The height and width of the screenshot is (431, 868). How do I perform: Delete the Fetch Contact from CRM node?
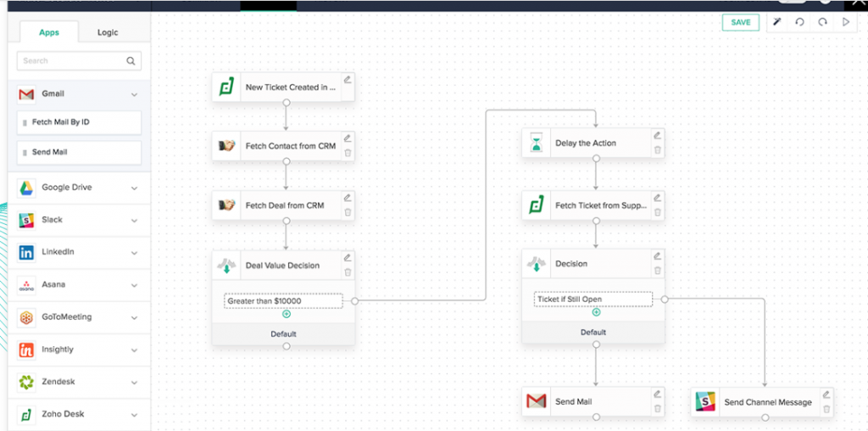[348, 153]
